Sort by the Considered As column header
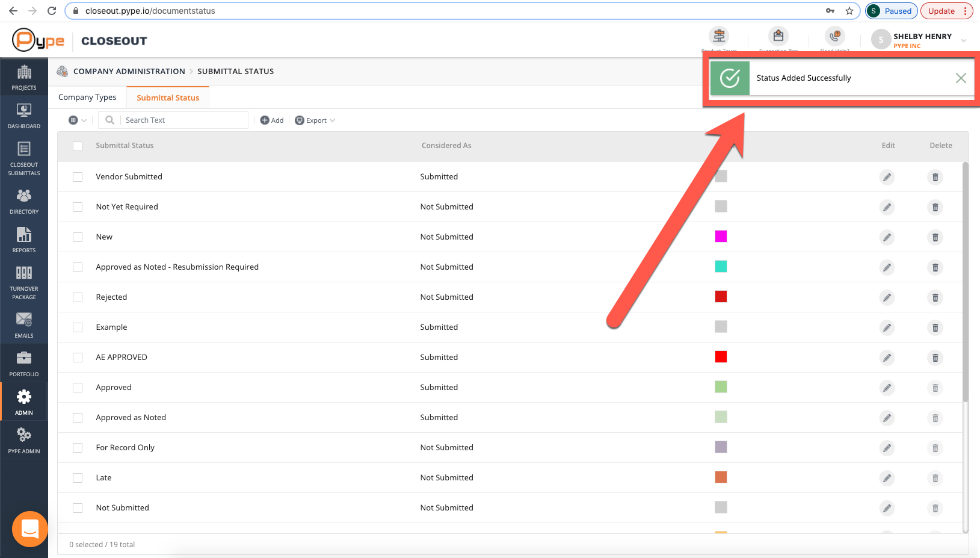The image size is (980, 558). pyautogui.click(x=446, y=146)
